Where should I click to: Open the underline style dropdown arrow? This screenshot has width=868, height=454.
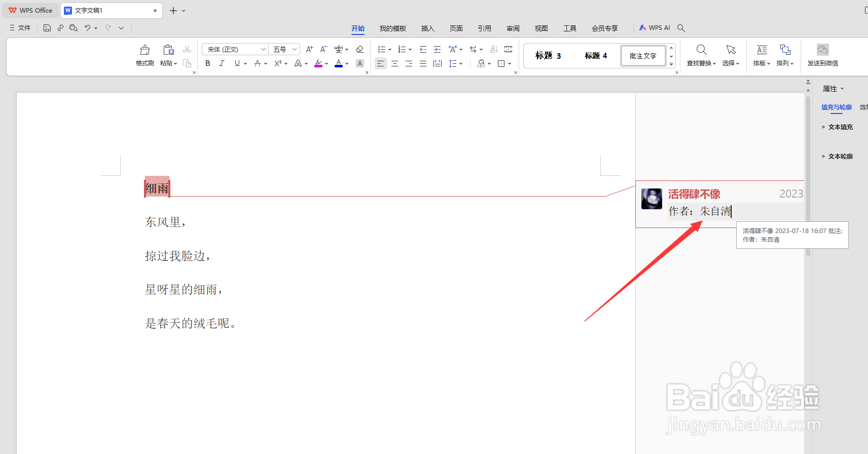pos(245,63)
